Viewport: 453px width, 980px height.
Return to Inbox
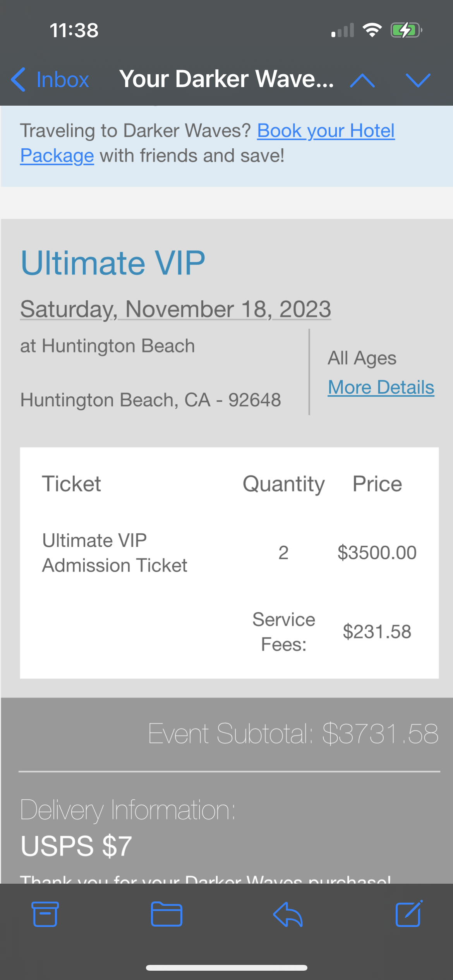point(62,80)
